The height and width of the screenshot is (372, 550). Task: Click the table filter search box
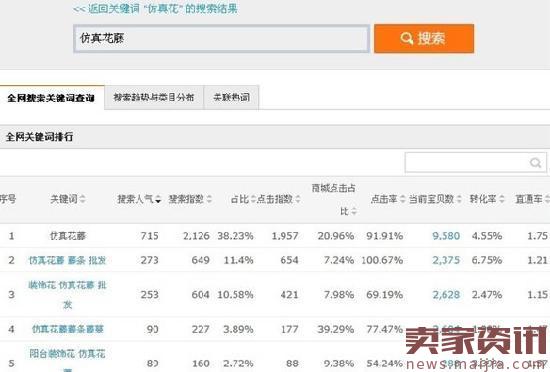tap(475, 163)
